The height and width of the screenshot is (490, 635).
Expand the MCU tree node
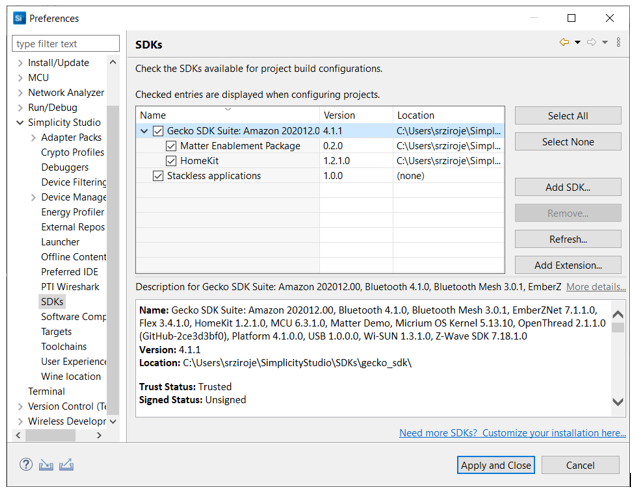pyautogui.click(x=20, y=78)
